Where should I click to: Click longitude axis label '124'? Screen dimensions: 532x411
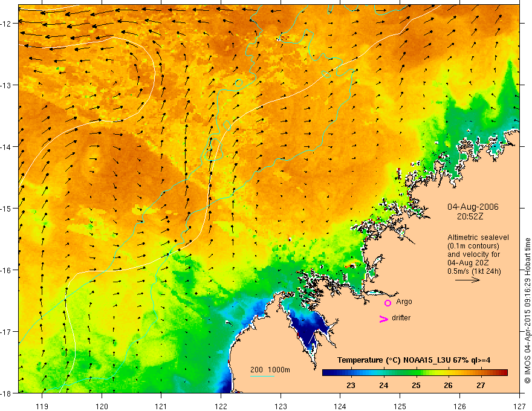[340, 406]
